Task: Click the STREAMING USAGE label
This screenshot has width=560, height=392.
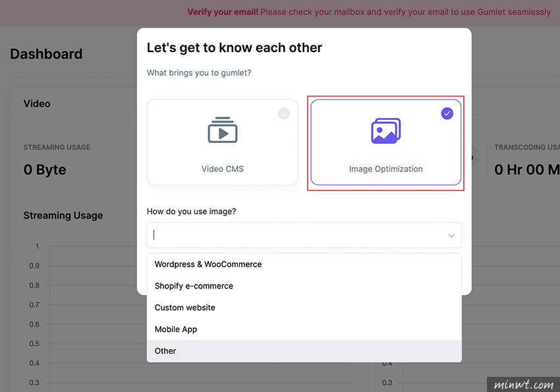Action: (x=57, y=147)
